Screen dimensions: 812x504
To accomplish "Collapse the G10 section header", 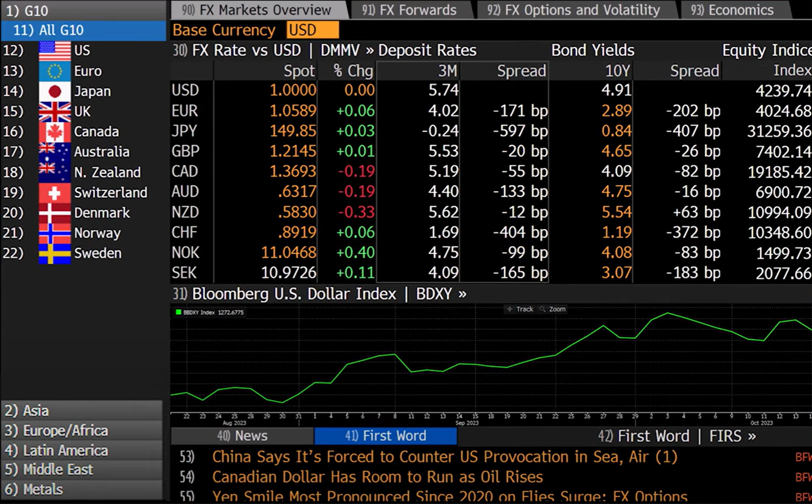I will coord(83,10).
